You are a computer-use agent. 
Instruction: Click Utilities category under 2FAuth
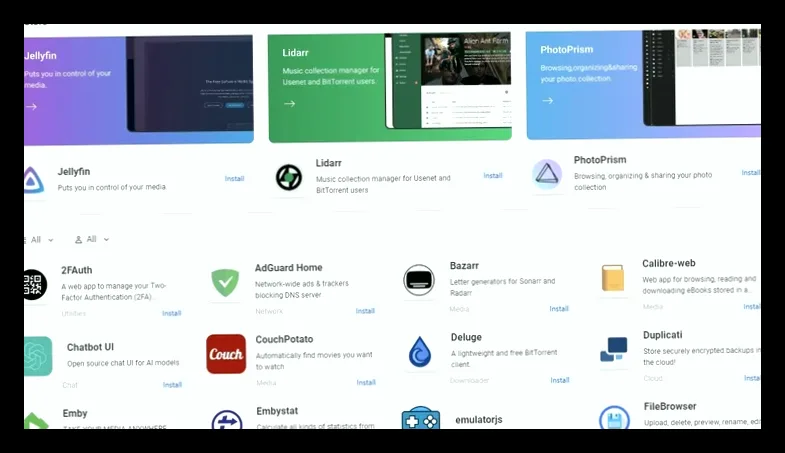[x=74, y=313]
